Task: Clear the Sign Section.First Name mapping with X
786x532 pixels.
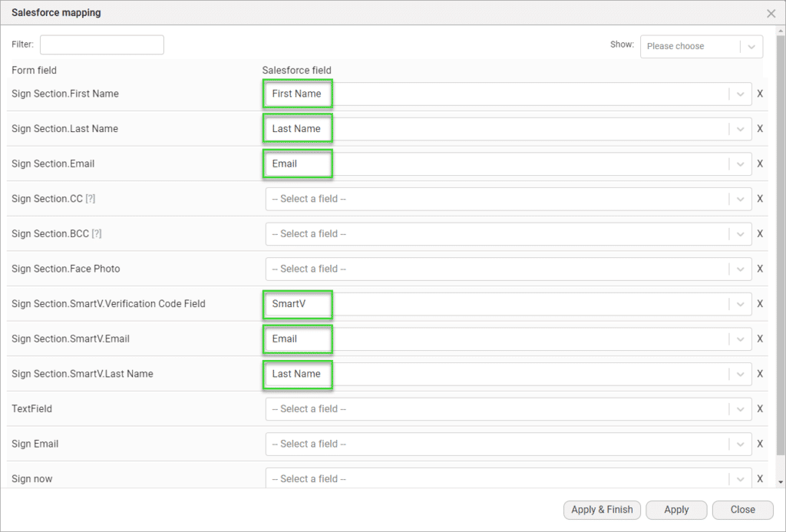Action: (760, 94)
